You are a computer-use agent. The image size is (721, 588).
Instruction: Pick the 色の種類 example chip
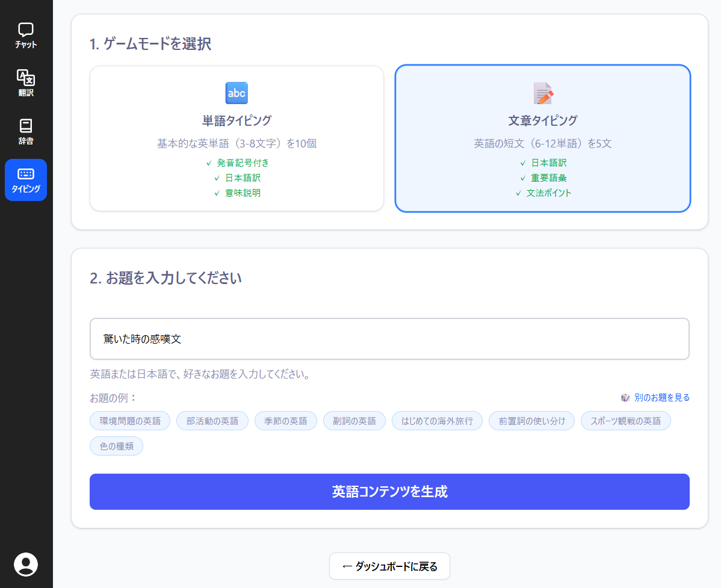[x=116, y=446]
